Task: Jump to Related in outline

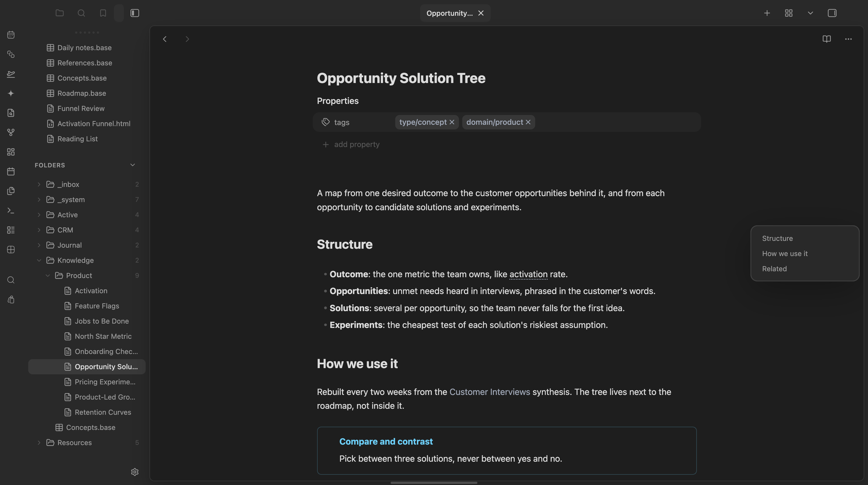Action: tap(774, 269)
